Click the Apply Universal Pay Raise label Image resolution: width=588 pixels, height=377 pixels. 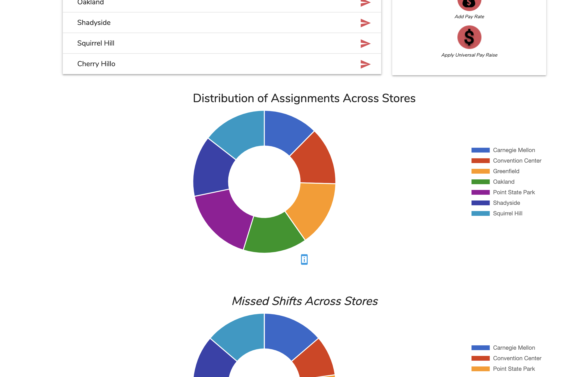[469, 55]
